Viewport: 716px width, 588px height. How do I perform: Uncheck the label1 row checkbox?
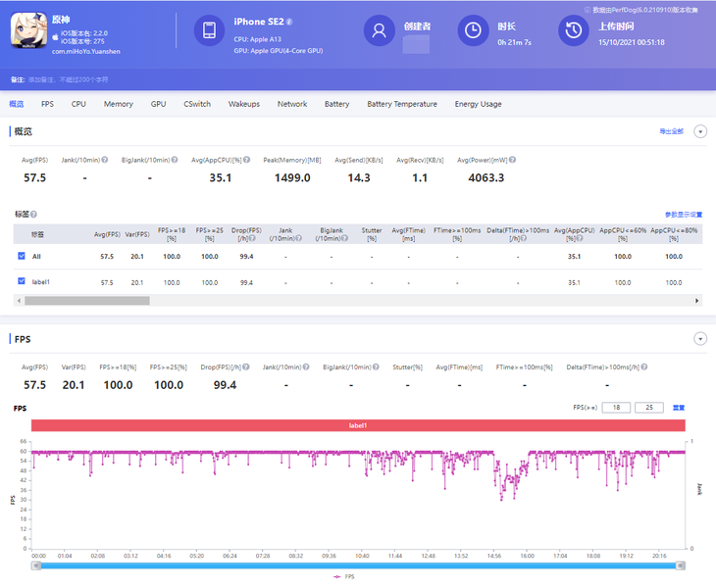coord(22,281)
